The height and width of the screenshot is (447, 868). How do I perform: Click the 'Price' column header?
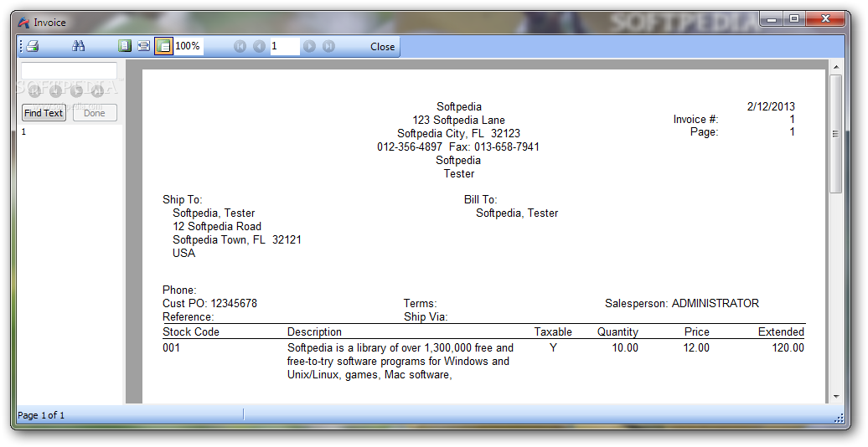[697, 332]
